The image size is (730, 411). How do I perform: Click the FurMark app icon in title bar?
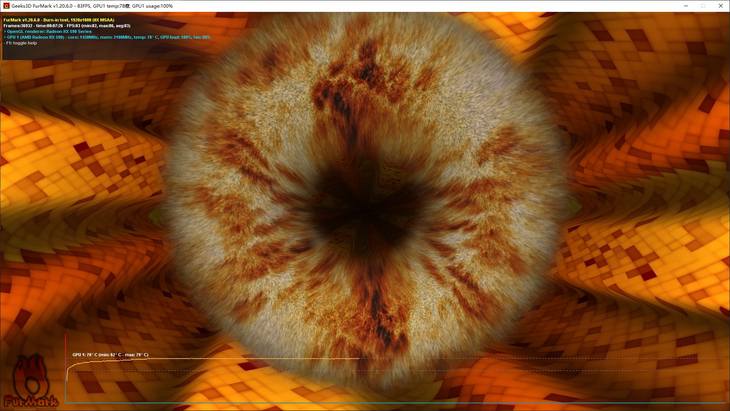6,6
